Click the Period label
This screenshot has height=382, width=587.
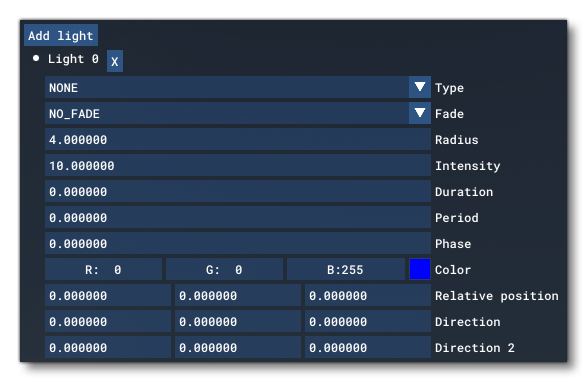tap(457, 218)
